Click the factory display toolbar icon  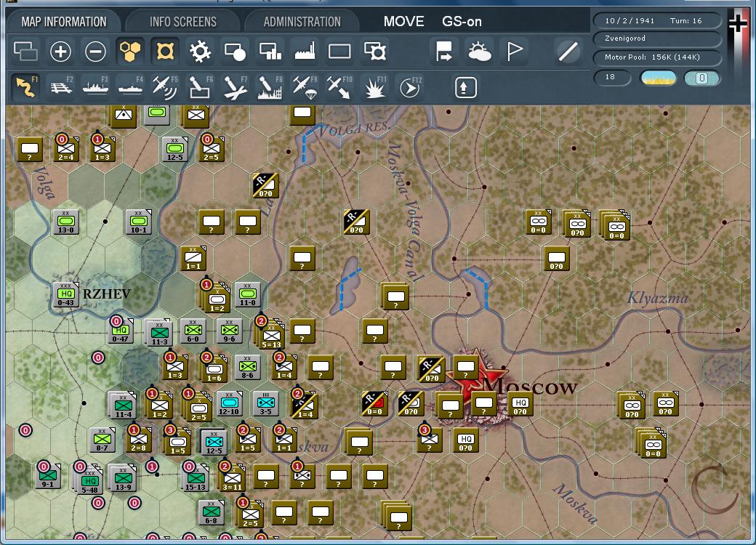point(305,52)
